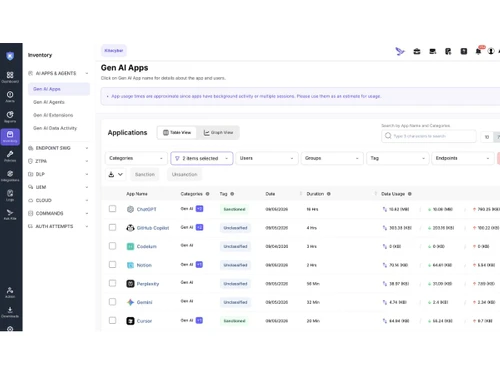
Task: Click the Notion logo icon
Action: (x=130, y=265)
